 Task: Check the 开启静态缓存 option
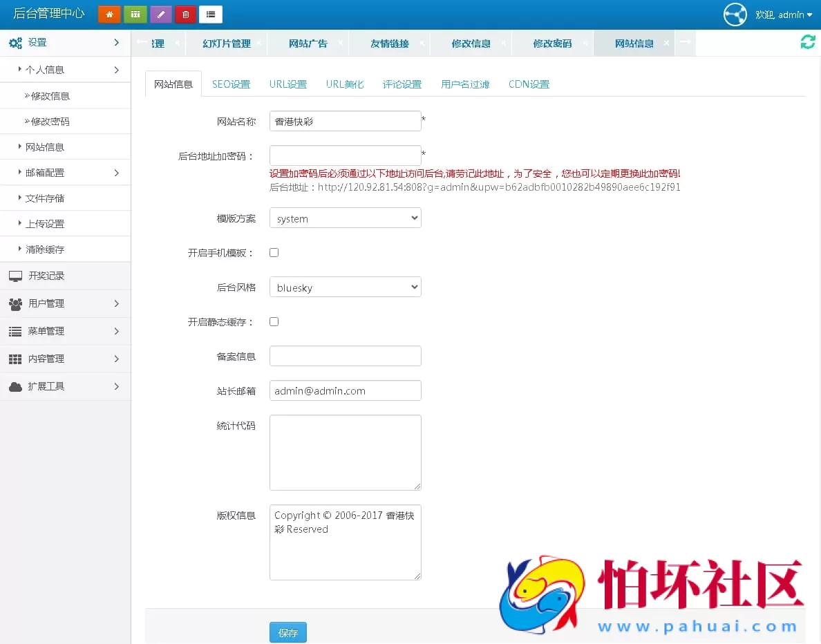(x=274, y=321)
